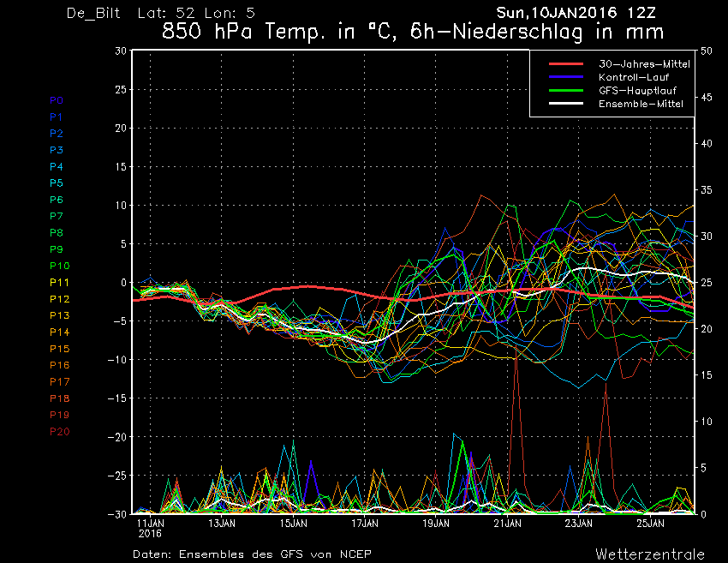This screenshot has height=563, width=728.
Task: Click the 17JAN date axis label
Action: (x=365, y=524)
